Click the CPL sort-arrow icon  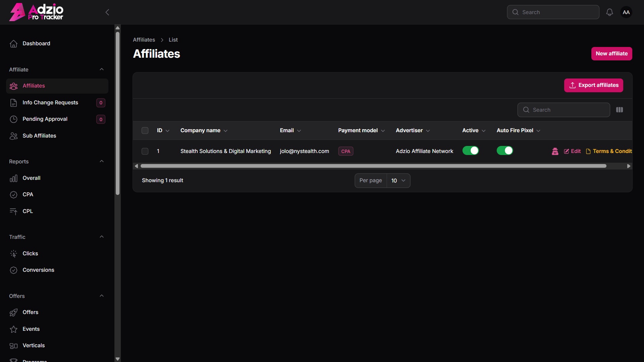coord(13,211)
